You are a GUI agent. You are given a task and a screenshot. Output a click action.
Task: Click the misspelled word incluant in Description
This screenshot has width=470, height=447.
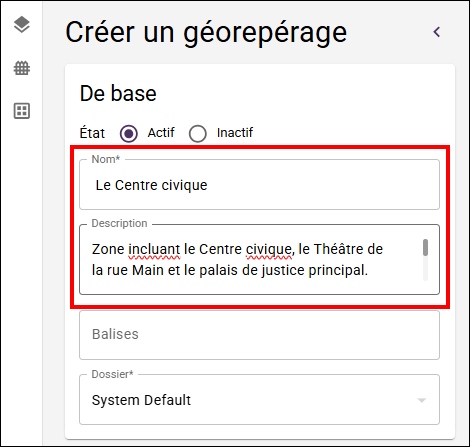[154, 249]
